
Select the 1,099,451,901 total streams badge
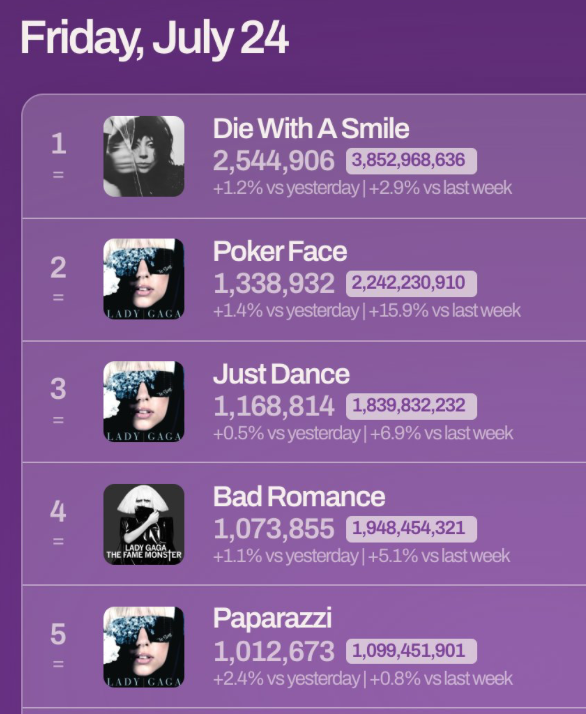point(411,651)
